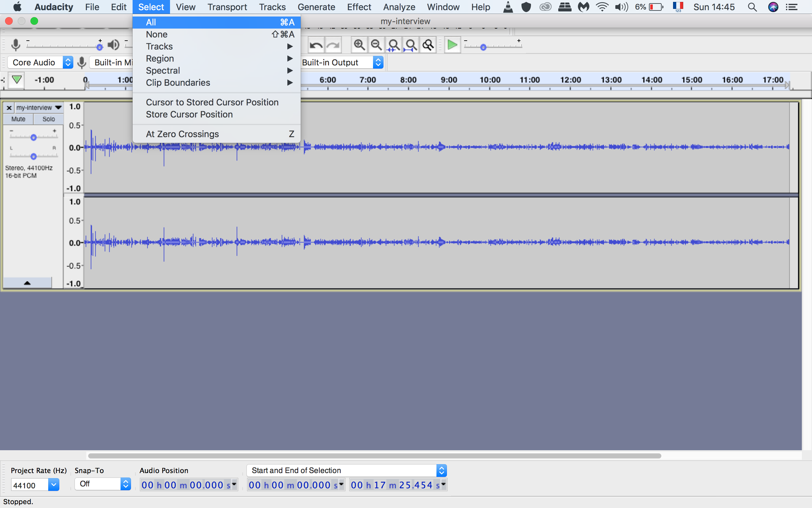Click track gain slider handle
The width and height of the screenshot is (812, 508).
(33, 137)
